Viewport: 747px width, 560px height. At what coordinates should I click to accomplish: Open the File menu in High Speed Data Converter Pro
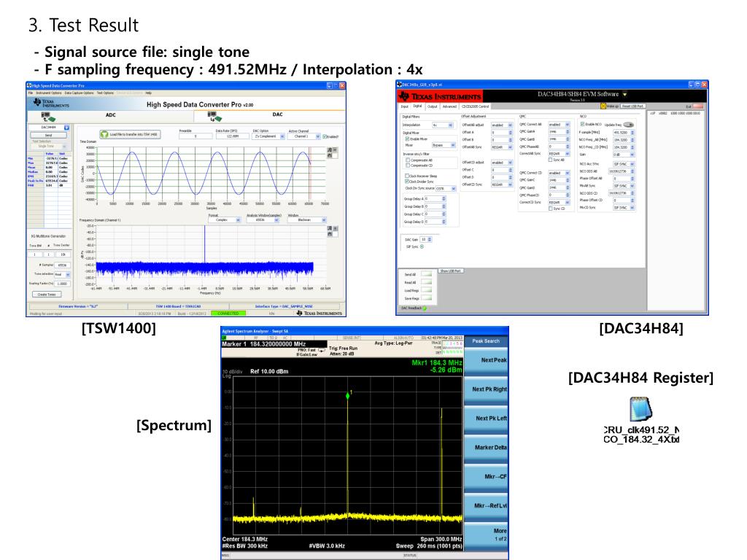tap(31, 93)
